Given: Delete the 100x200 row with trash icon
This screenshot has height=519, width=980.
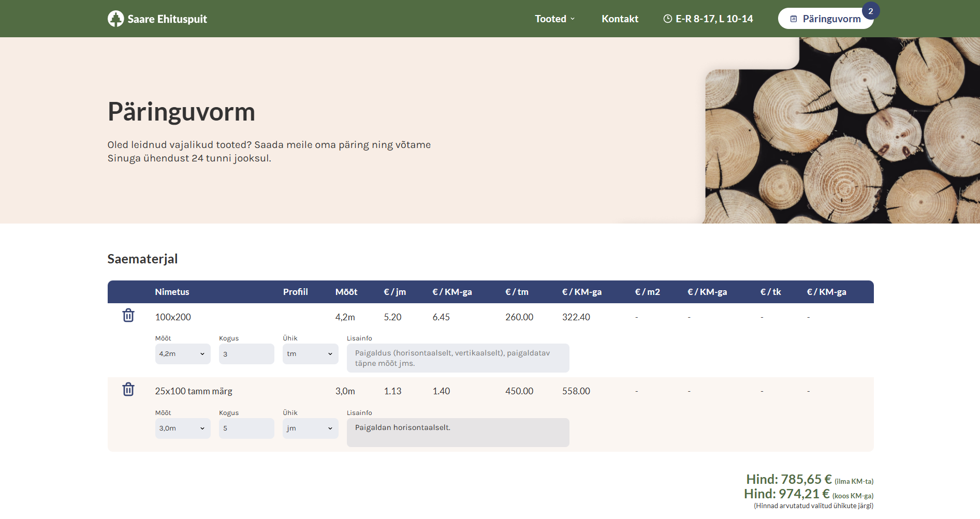Looking at the screenshot, I should coord(128,316).
